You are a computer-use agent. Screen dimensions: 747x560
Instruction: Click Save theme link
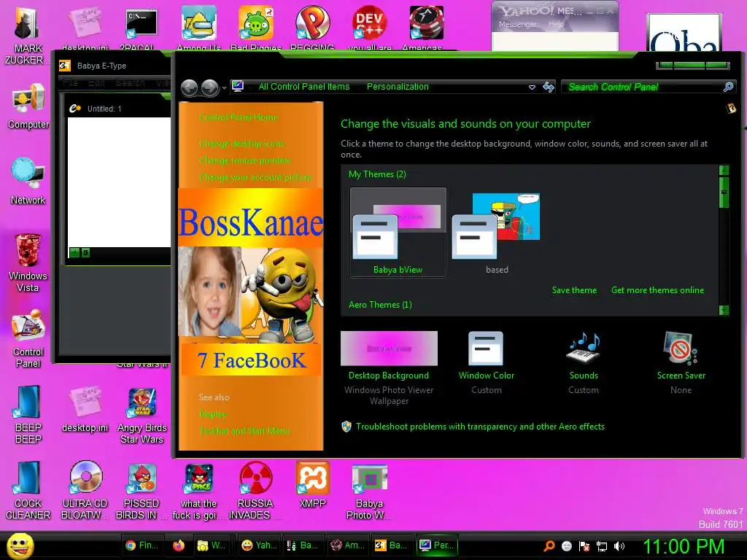click(574, 290)
